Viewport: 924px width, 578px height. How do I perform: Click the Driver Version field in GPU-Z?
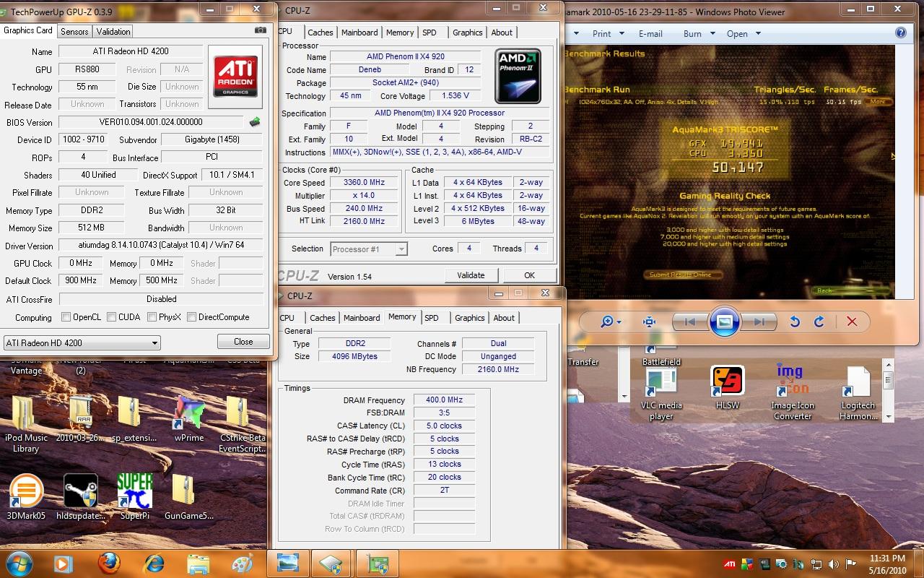pos(161,246)
